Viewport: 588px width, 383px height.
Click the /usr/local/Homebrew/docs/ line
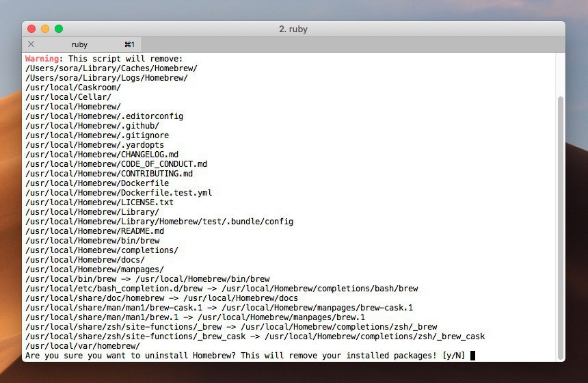tap(85, 260)
